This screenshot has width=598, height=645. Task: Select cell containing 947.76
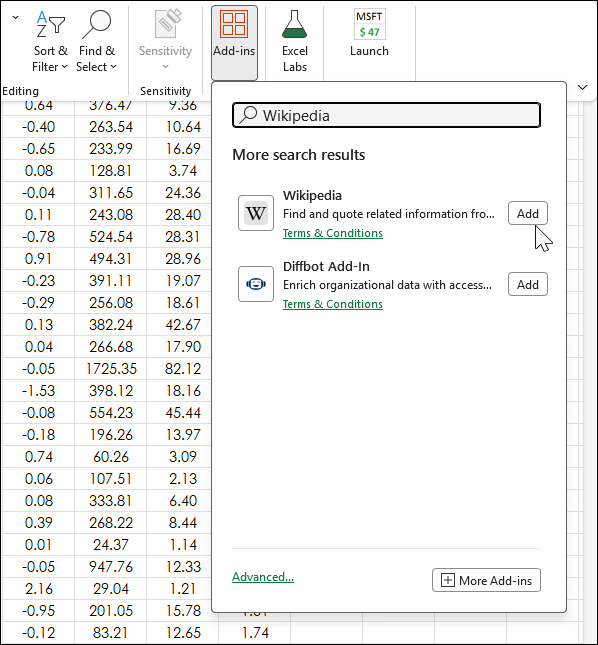tap(111, 566)
